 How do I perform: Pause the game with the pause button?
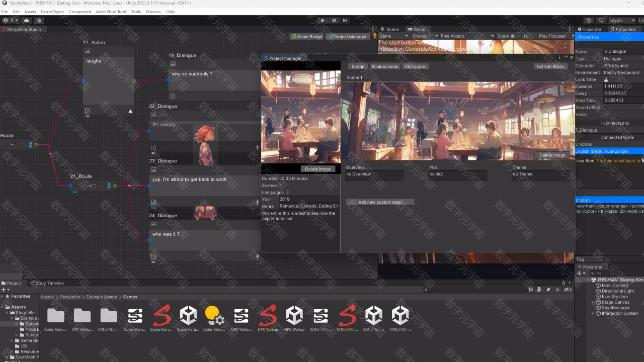[x=334, y=21]
